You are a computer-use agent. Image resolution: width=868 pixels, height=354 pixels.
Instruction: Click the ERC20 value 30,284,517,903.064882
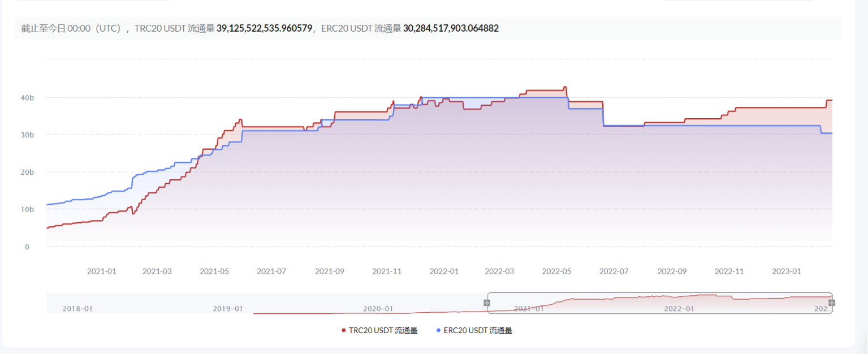pyautogui.click(x=451, y=28)
